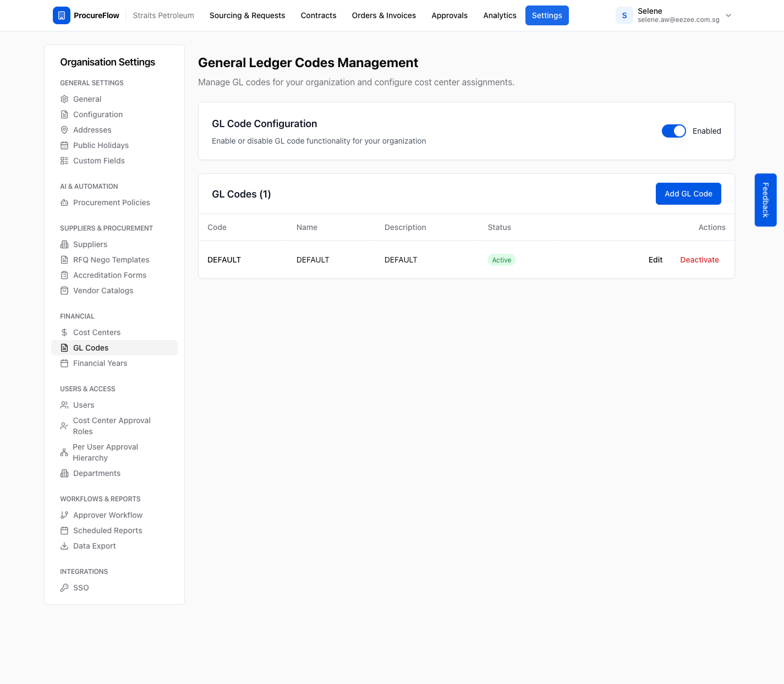Click the Straits Petroleum organization name
The width and height of the screenshot is (784, 684).
coord(163,15)
